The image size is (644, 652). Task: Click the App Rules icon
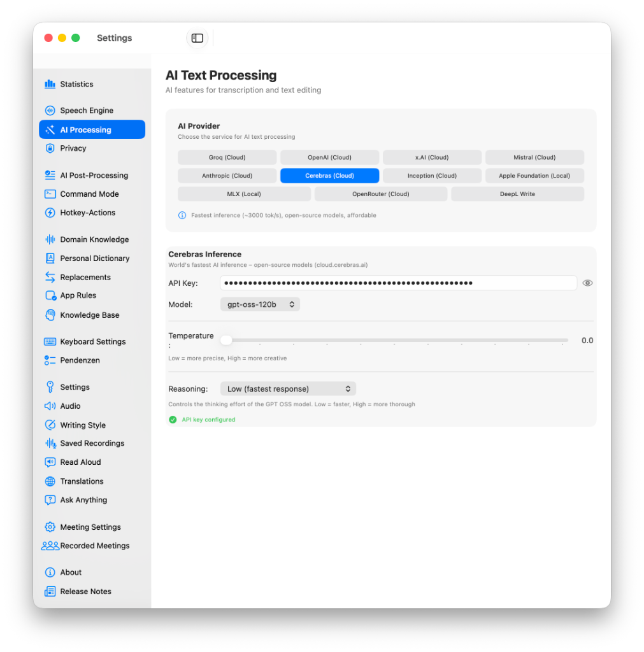[x=50, y=295]
